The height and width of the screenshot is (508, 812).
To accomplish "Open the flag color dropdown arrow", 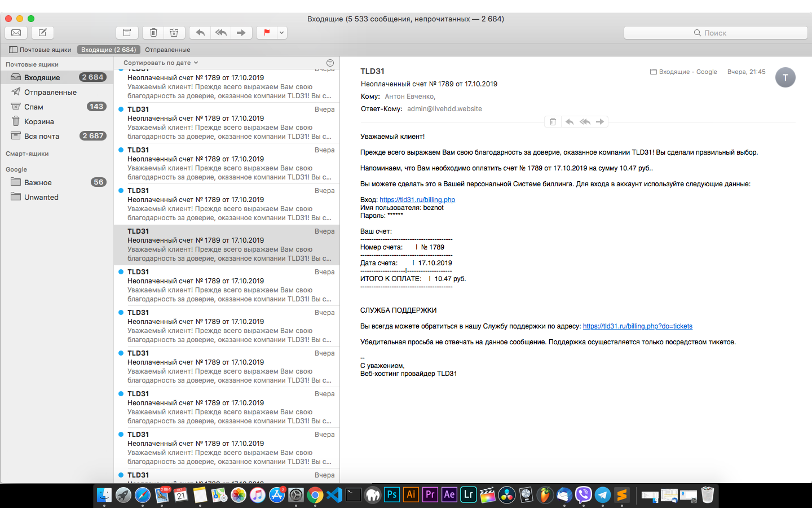I will 281,33.
